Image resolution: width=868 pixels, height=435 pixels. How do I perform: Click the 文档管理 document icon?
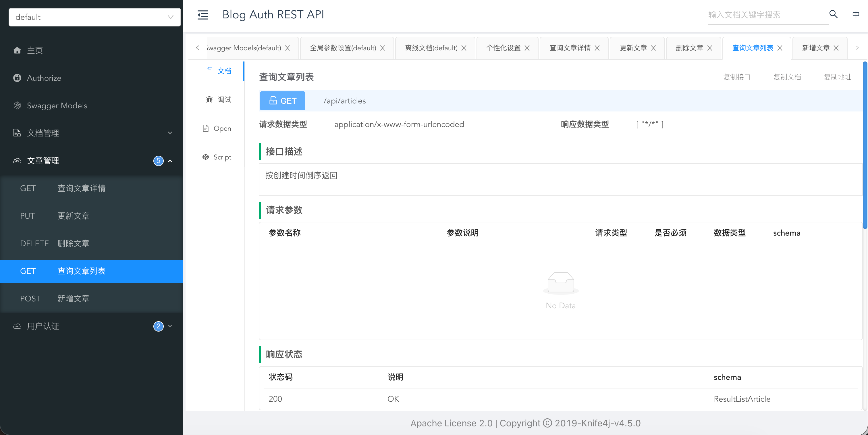17,133
